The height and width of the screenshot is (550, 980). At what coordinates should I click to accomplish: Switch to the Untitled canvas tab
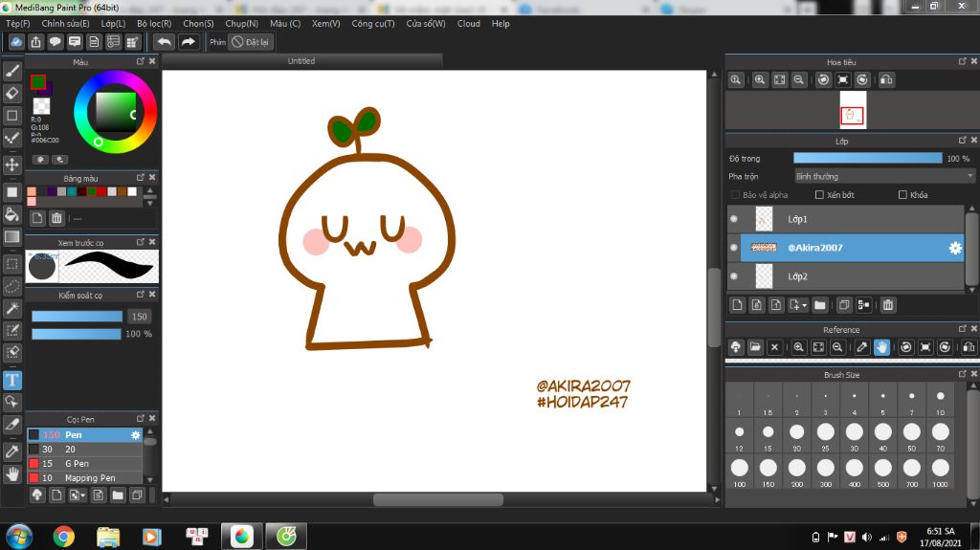(301, 60)
